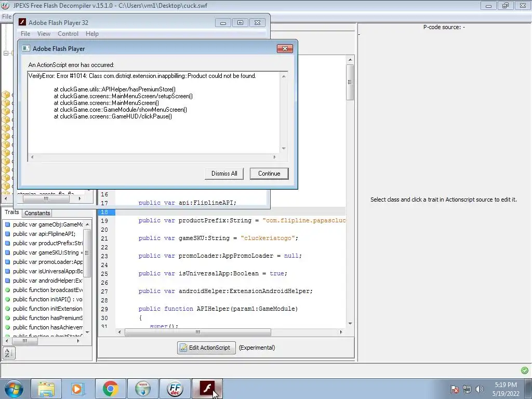Click the Flash Player 32 title bar icon
This screenshot has height=399, width=532.
pyautogui.click(x=22, y=22)
